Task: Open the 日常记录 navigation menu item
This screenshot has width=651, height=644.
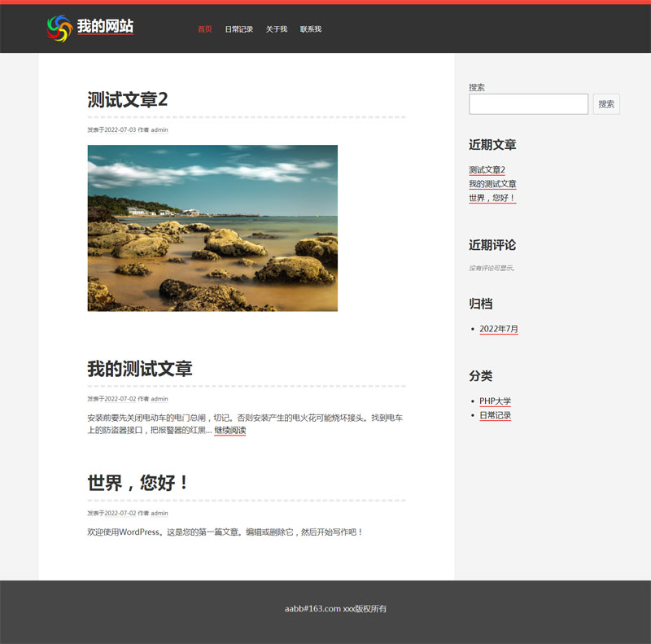Action: tap(238, 29)
